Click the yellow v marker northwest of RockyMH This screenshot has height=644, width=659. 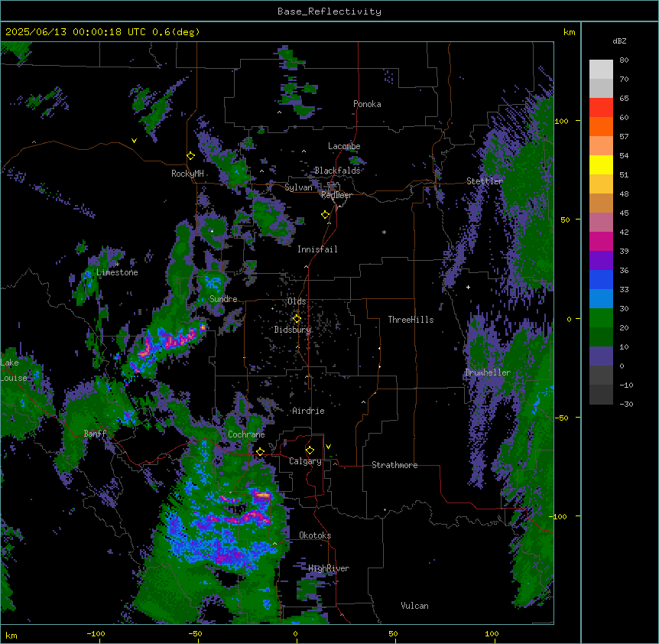click(x=134, y=141)
